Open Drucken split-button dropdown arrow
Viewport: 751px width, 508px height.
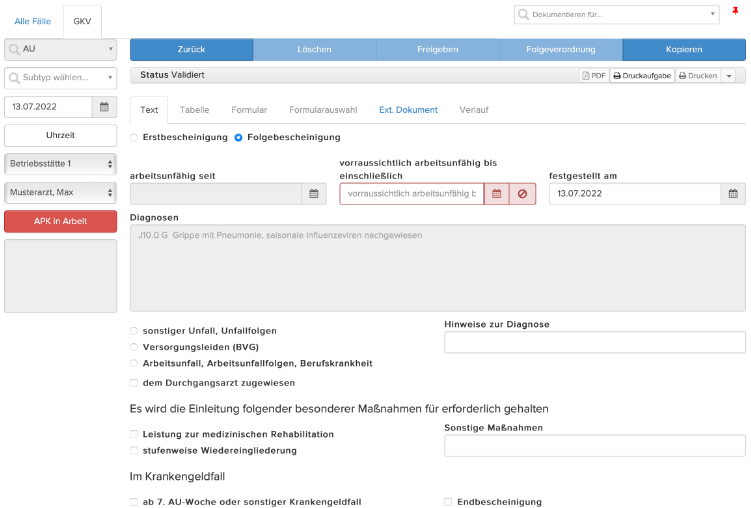point(728,76)
